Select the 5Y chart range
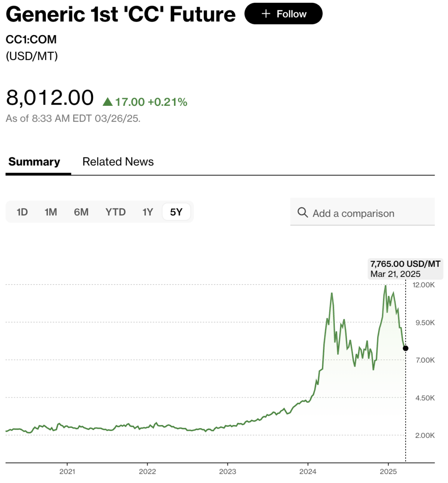This screenshot has width=448, height=483. tap(176, 212)
